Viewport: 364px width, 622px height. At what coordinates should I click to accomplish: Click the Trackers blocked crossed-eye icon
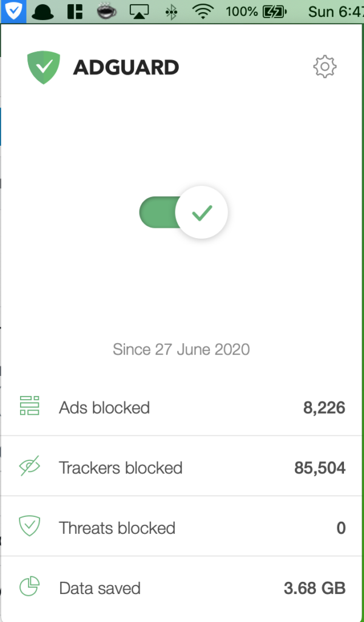(30, 466)
